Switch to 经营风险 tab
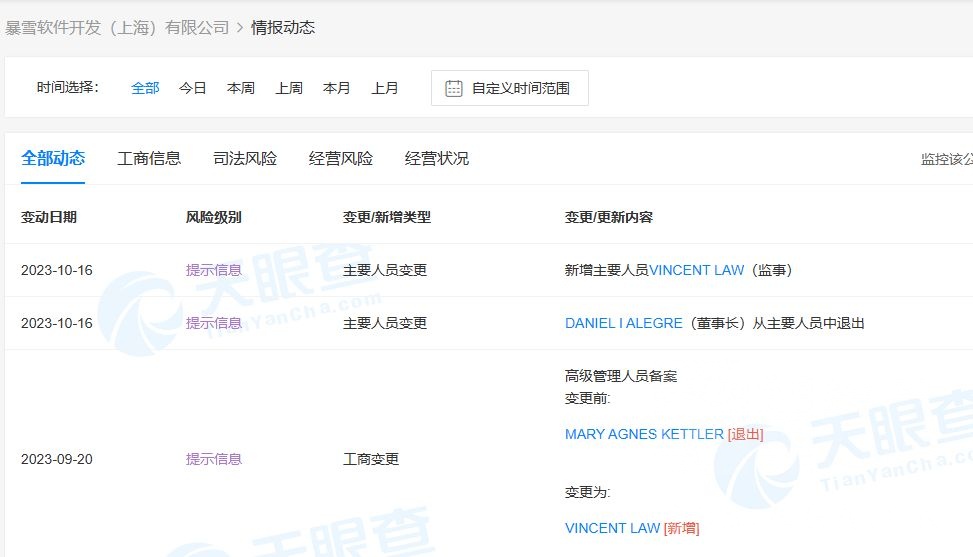This screenshot has height=557, width=973. [x=341, y=159]
